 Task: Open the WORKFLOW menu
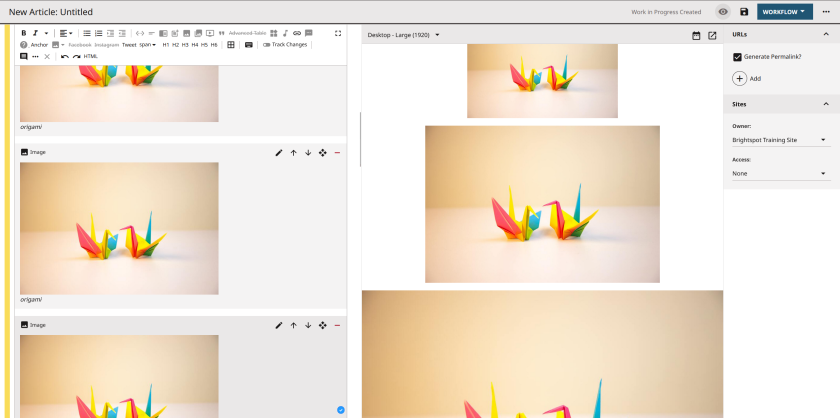pyautogui.click(x=784, y=11)
